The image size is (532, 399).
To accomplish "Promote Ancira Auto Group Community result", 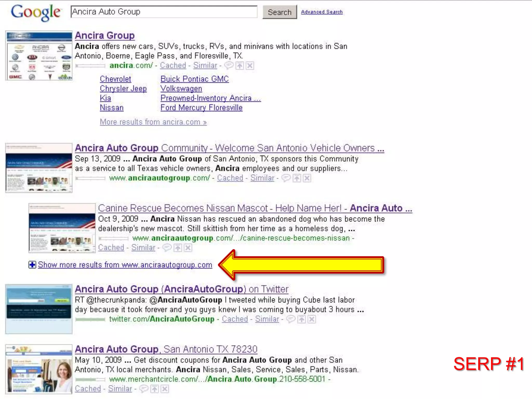I will pyautogui.click(x=297, y=178).
